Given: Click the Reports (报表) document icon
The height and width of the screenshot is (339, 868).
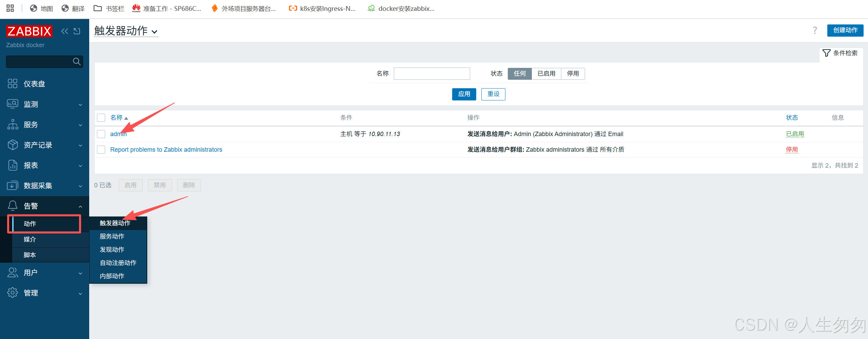Looking at the screenshot, I should point(13,165).
